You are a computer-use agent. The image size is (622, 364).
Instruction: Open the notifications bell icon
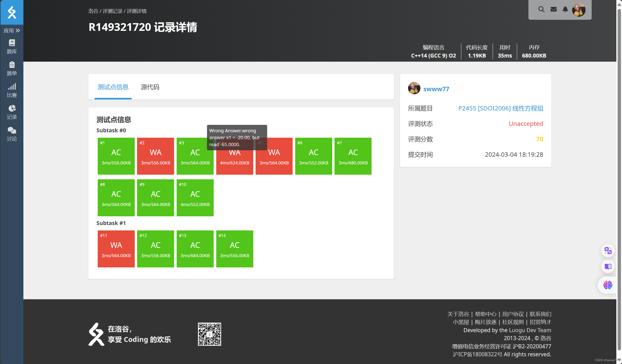[x=565, y=10]
